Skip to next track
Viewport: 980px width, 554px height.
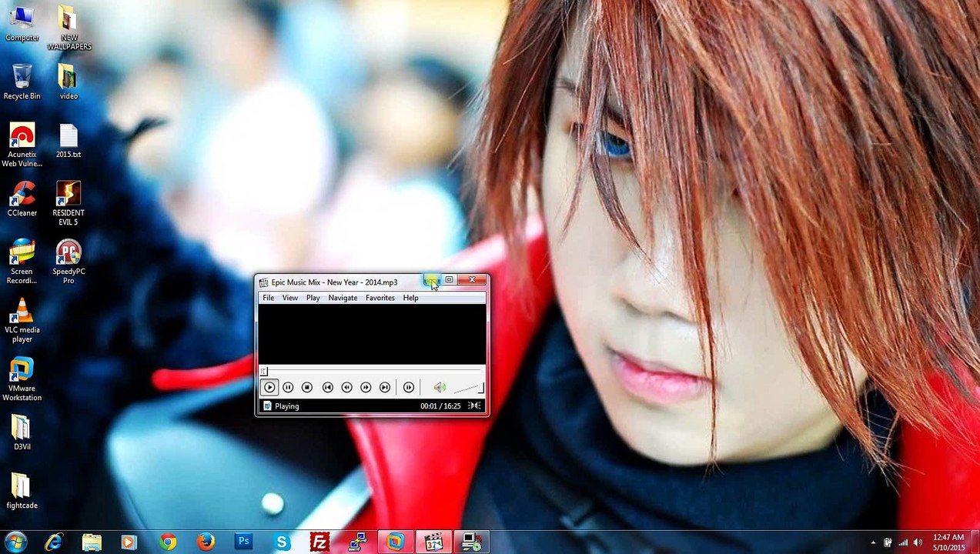(x=385, y=388)
